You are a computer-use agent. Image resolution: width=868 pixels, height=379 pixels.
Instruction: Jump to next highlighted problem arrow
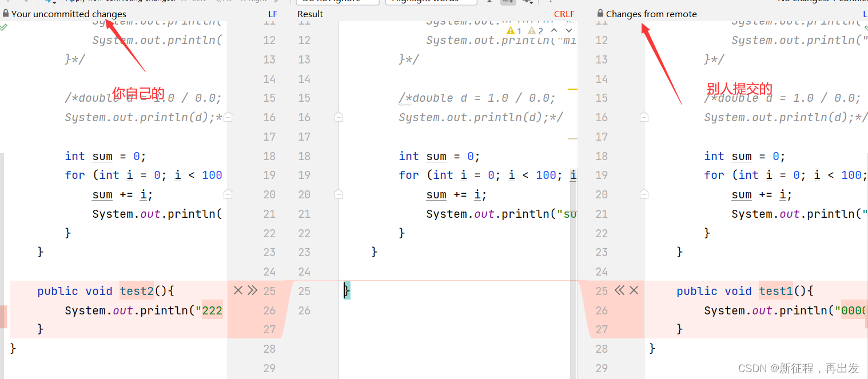pos(568,30)
